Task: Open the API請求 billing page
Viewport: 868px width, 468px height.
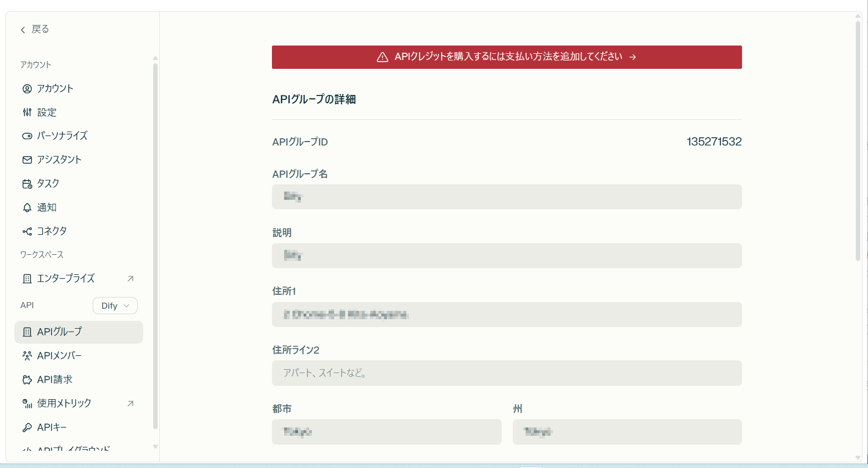Action: (79, 380)
